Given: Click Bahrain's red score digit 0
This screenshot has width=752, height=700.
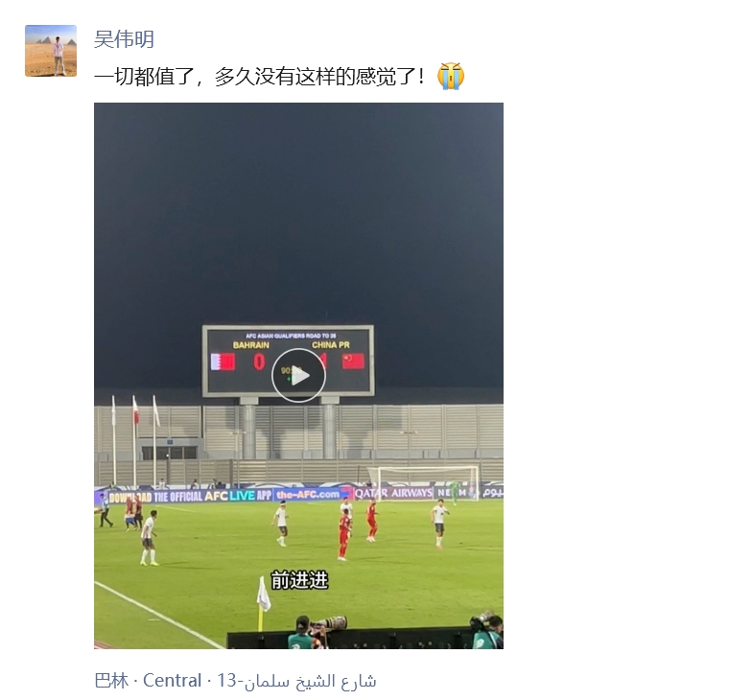Looking at the screenshot, I should pyautogui.click(x=259, y=362).
